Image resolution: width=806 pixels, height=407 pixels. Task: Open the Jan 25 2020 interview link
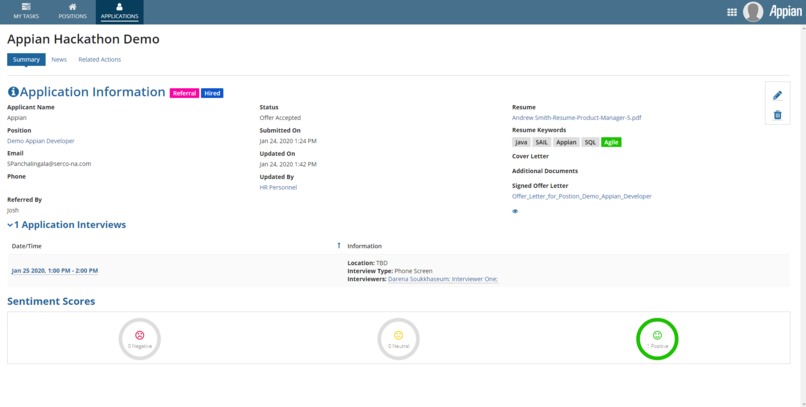[x=55, y=271]
